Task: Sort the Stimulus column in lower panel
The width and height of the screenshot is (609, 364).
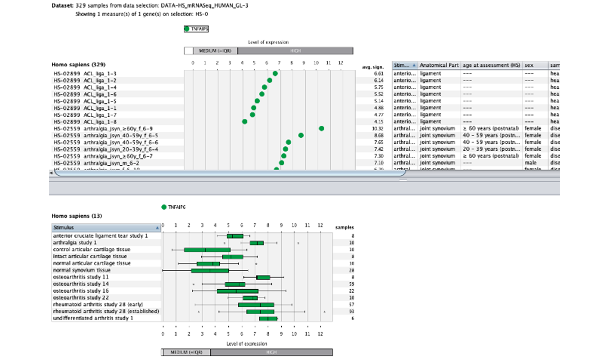Action: click(x=106, y=227)
